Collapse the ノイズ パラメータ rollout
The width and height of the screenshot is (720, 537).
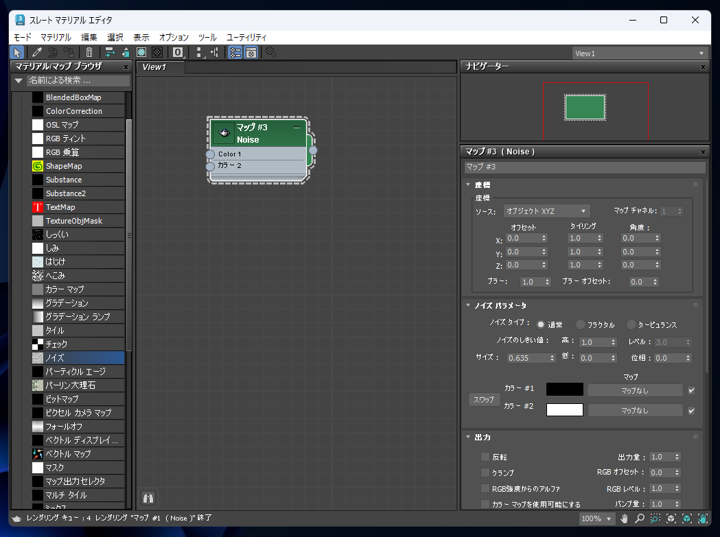click(x=468, y=305)
